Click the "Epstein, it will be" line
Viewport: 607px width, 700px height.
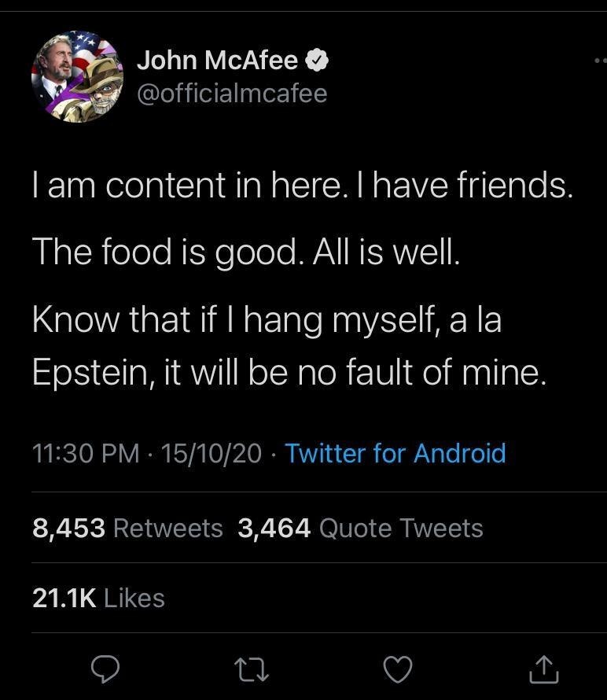(x=289, y=372)
